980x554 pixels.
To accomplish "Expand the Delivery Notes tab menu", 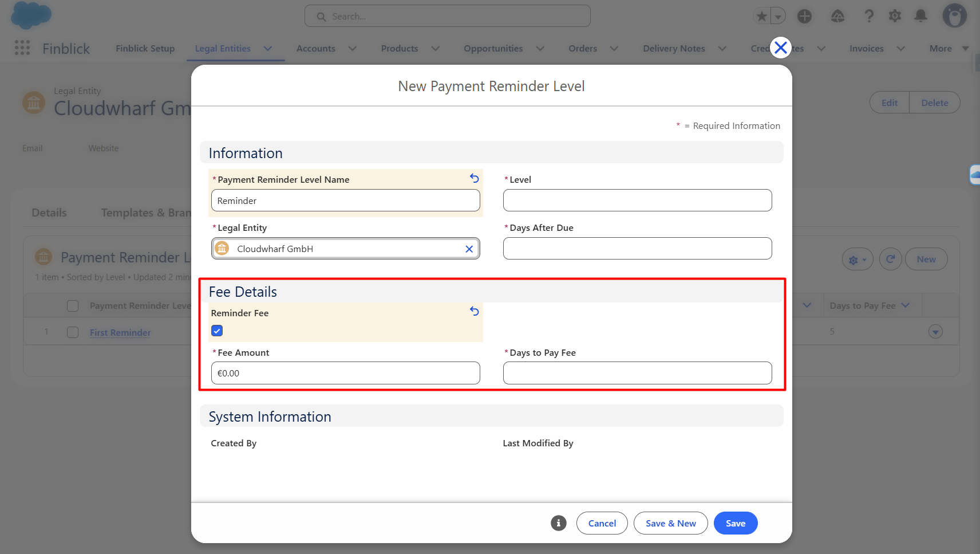I will click(722, 49).
